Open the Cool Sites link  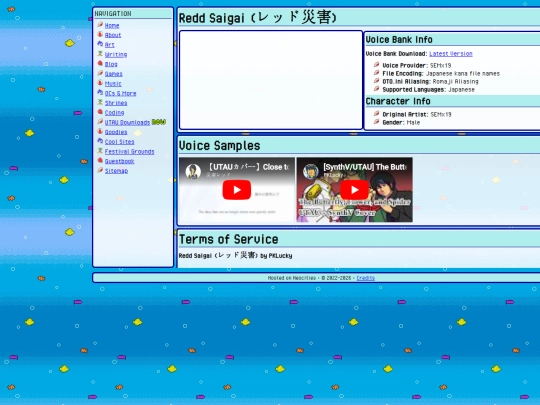click(120, 142)
